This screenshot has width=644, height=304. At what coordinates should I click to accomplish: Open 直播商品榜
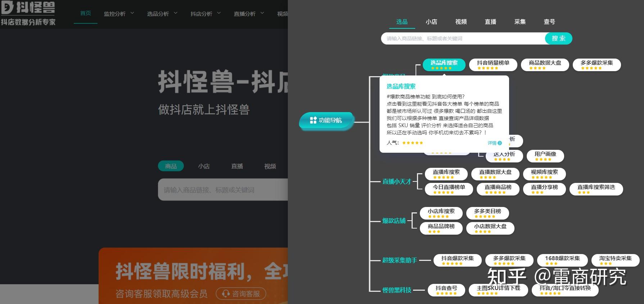pyautogui.click(x=498, y=189)
